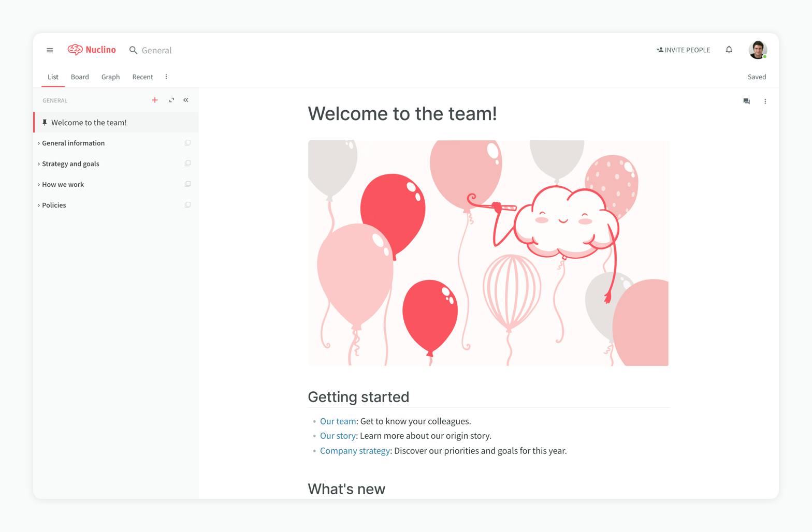This screenshot has height=532, width=812.
Task: Click the General search field
Action: (x=156, y=50)
